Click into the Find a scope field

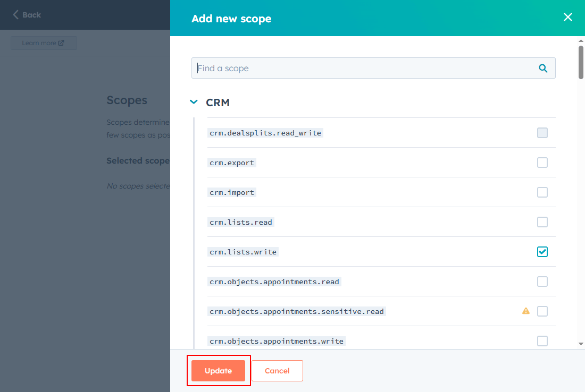[x=373, y=68]
